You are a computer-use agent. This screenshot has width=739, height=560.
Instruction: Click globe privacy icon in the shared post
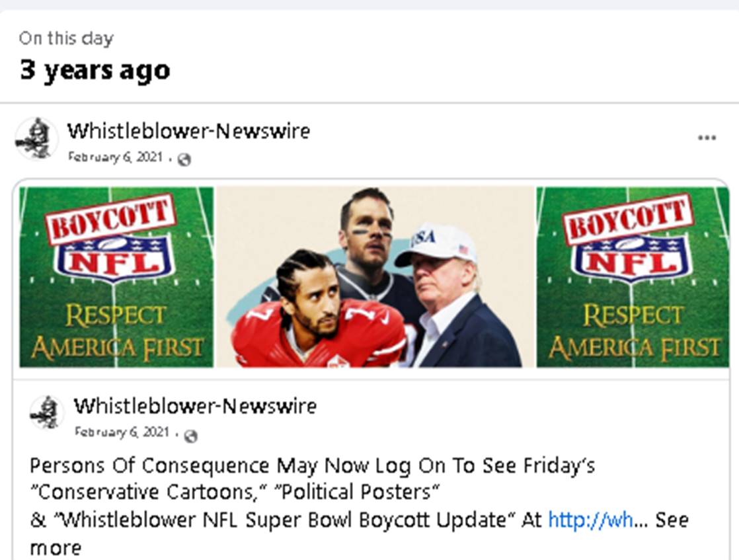pos(191,435)
